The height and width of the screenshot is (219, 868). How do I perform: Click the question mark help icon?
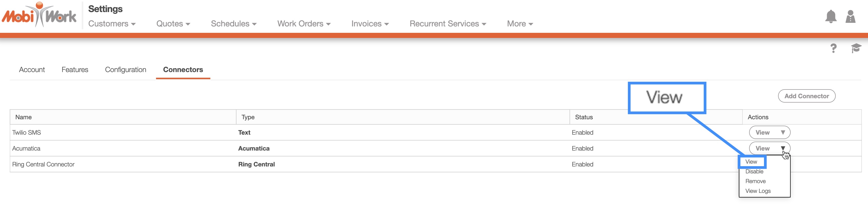pos(833,48)
